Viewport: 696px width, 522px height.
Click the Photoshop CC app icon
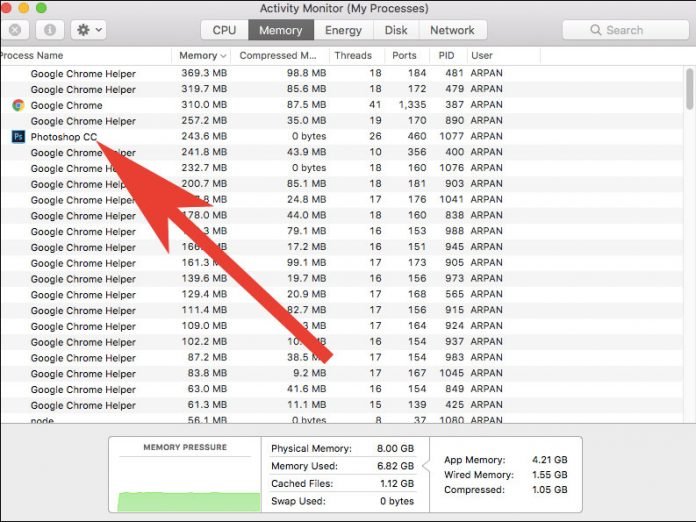coord(18,137)
